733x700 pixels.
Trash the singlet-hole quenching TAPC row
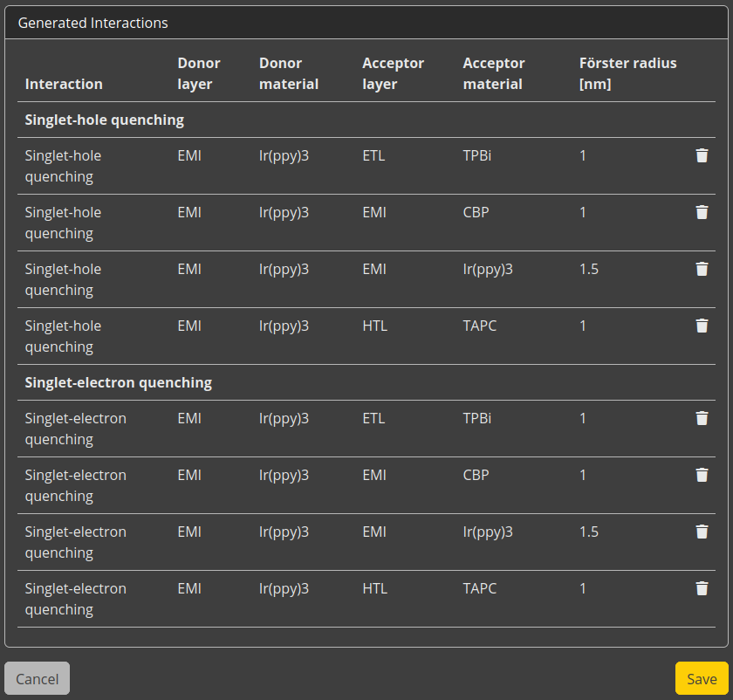point(702,326)
